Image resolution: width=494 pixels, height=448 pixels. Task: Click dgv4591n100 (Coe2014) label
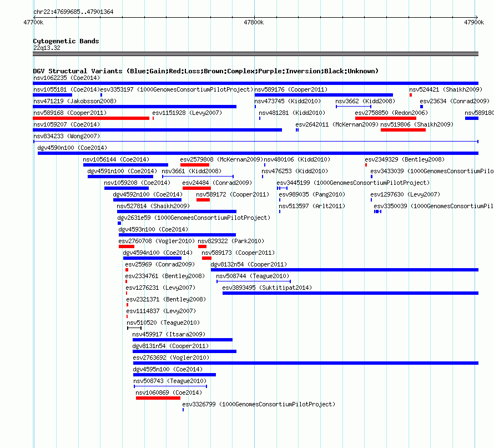coord(122,171)
